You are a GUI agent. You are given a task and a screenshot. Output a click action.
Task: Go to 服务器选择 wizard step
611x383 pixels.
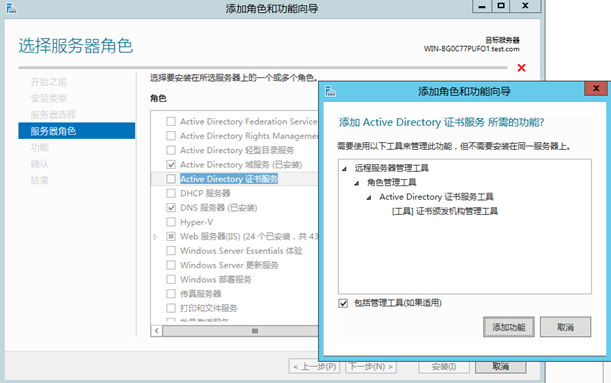[x=53, y=115]
